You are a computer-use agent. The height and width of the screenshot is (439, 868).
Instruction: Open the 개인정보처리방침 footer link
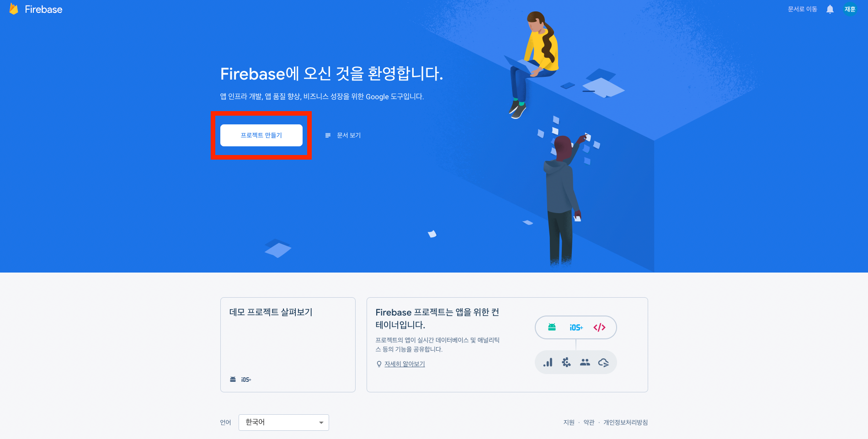point(625,423)
